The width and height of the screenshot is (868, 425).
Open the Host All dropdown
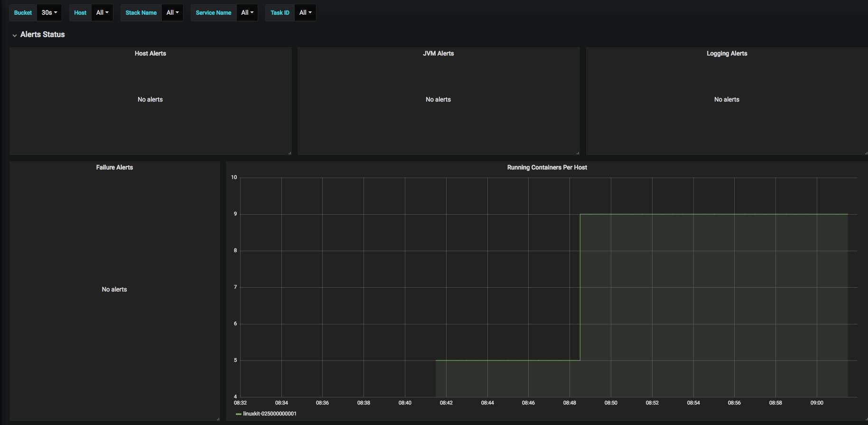(x=102, y=13)
